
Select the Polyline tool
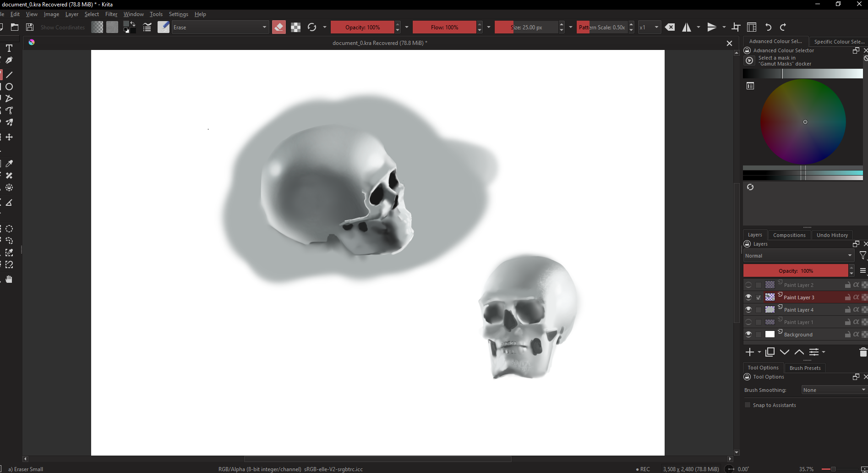pos(9,99)
